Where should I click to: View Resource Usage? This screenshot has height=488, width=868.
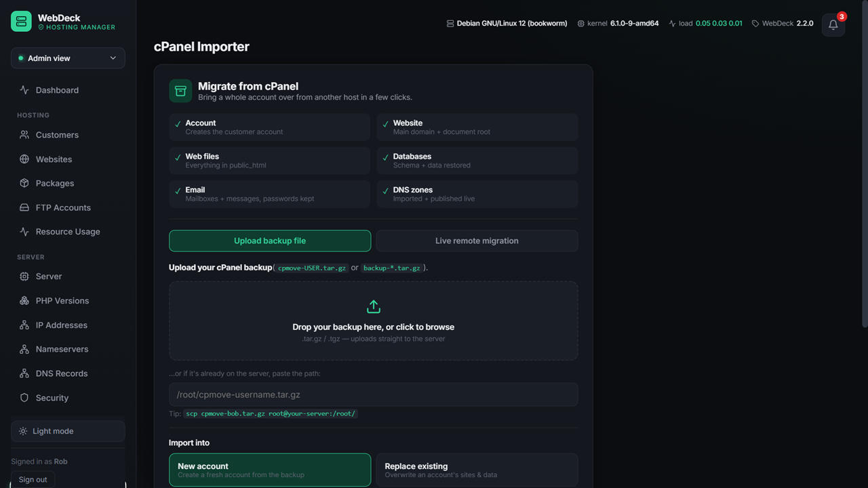[68, 232]
